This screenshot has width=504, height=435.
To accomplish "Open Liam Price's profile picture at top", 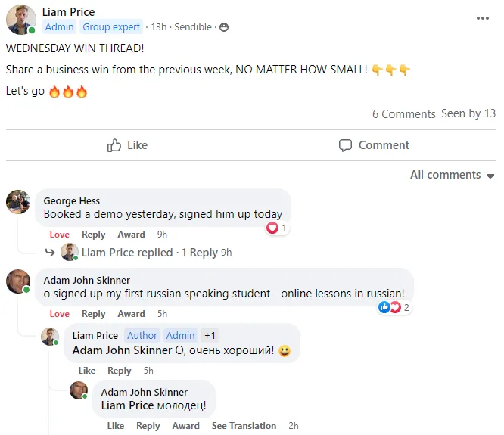I will pos(20,20).
